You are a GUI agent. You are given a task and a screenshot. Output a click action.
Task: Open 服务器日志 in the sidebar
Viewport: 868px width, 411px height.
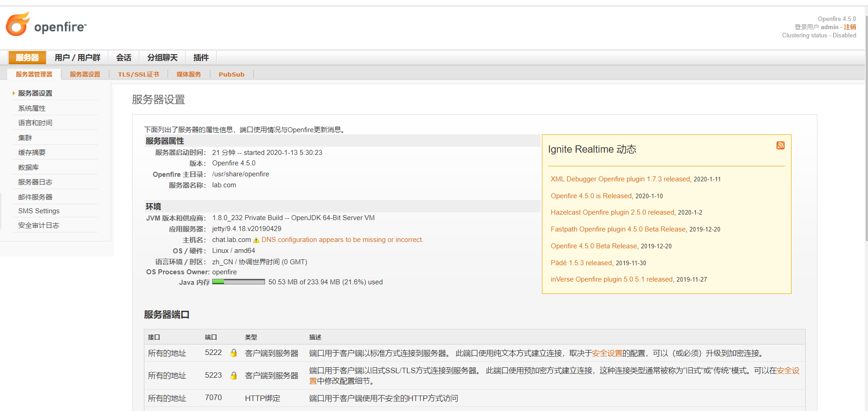35,182
